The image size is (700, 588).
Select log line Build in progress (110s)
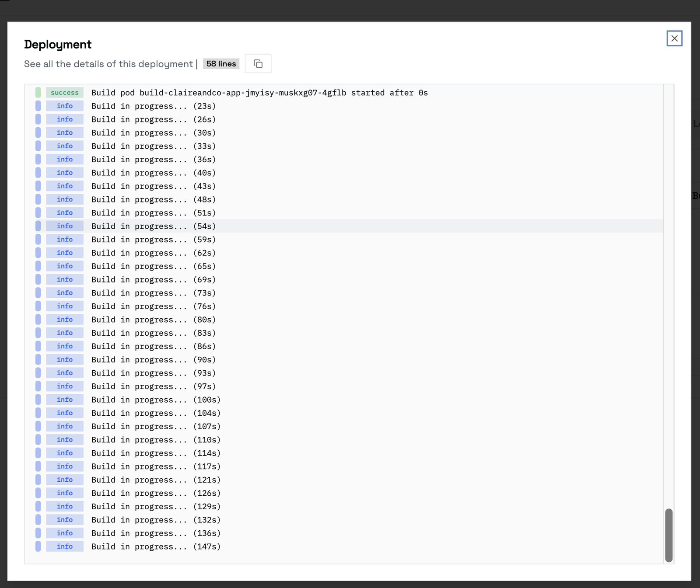[x=344, y=439]
